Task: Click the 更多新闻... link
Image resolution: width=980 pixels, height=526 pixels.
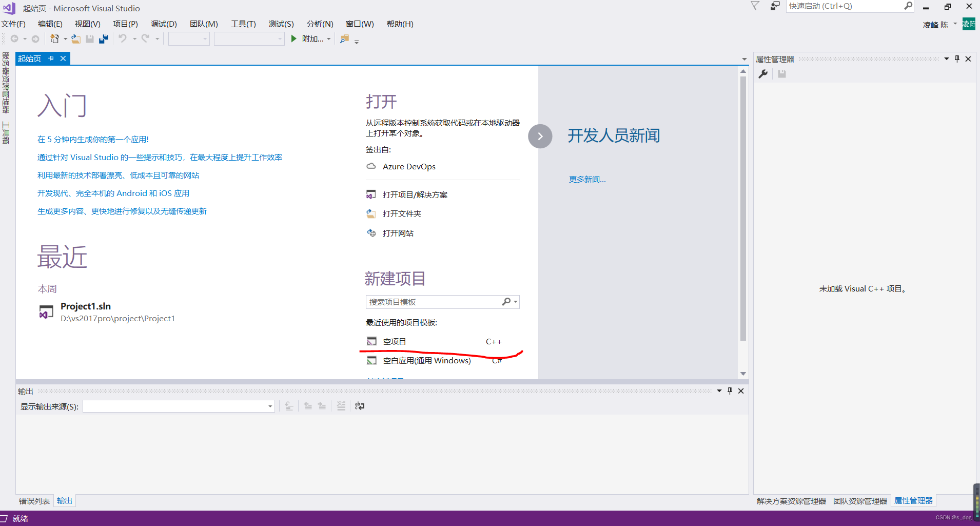Action: pyautogui.click(x=587, y=180)
